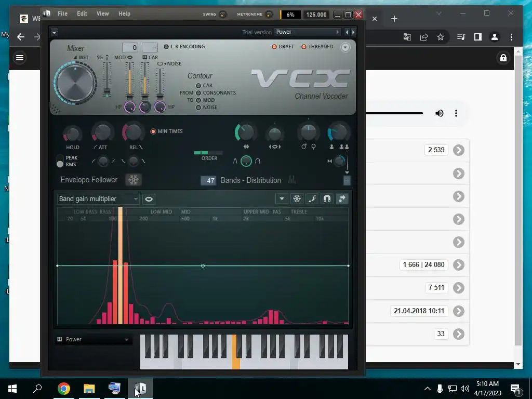The height and width of the screenshot is (399, 532).
Task: Switch the PEAK / RMS detection toggle
Action: 60,161
